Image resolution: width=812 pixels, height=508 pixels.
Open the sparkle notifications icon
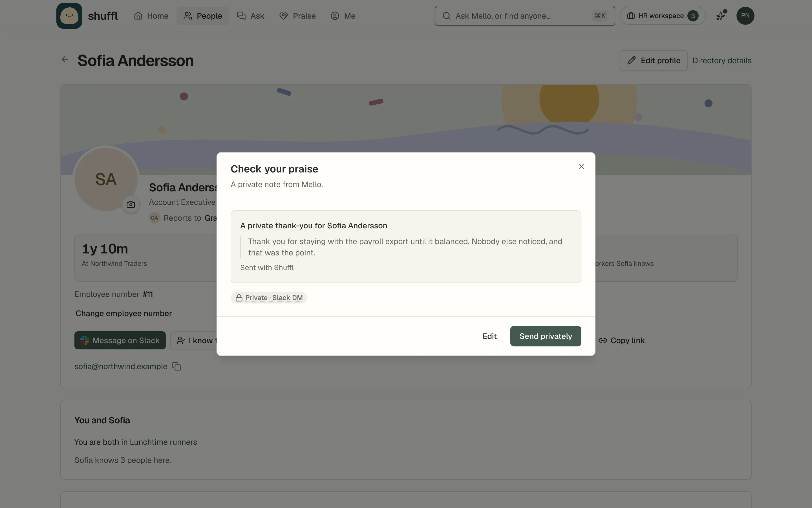[721, 16]
